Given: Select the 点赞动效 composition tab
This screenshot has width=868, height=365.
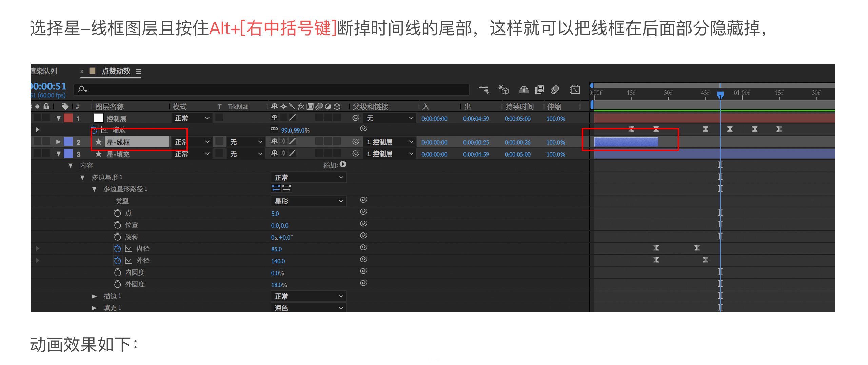Looking at the screenshot, I should 116,71.
